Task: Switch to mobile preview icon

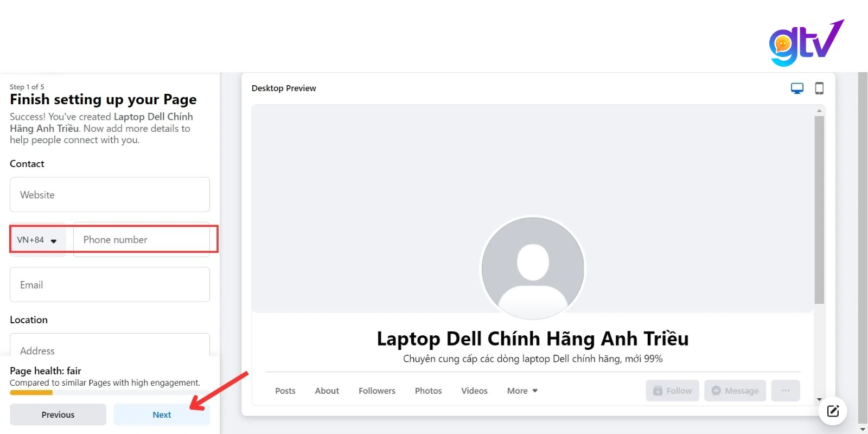Action: tap(819, 88)
